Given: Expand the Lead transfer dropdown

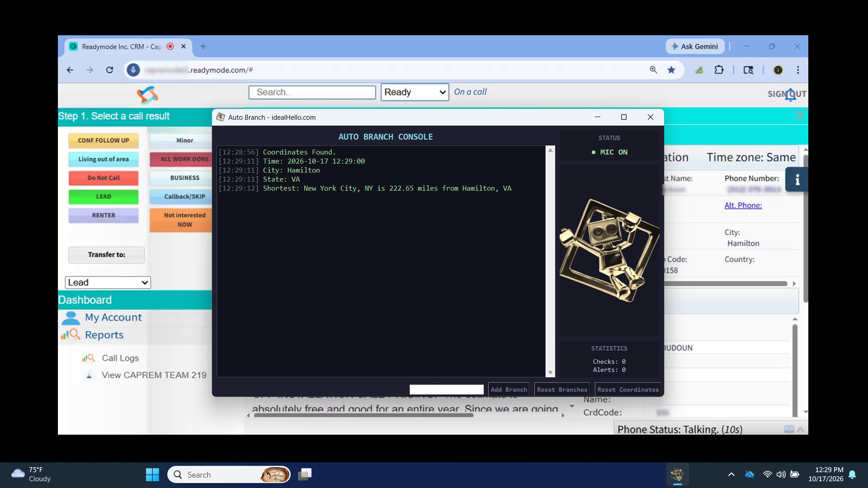Looking at the screenshot, I should [x=108, y=282].
